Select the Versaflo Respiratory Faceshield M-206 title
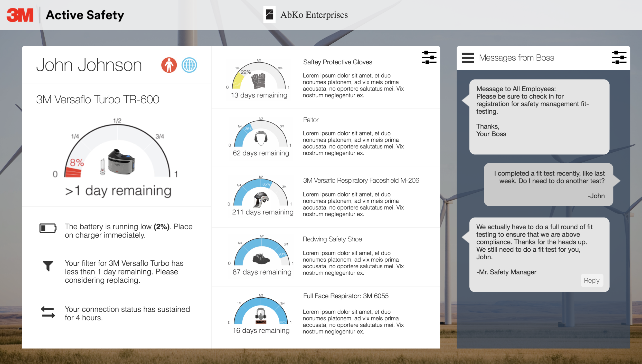This screenshot has width=642, height=364. (x=361, y=181)
